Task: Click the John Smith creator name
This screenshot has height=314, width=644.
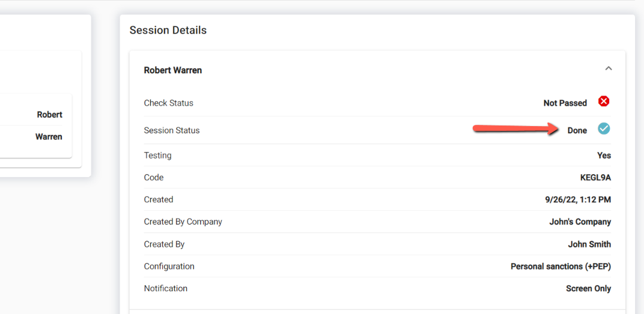Action: (x=589, y=244)
